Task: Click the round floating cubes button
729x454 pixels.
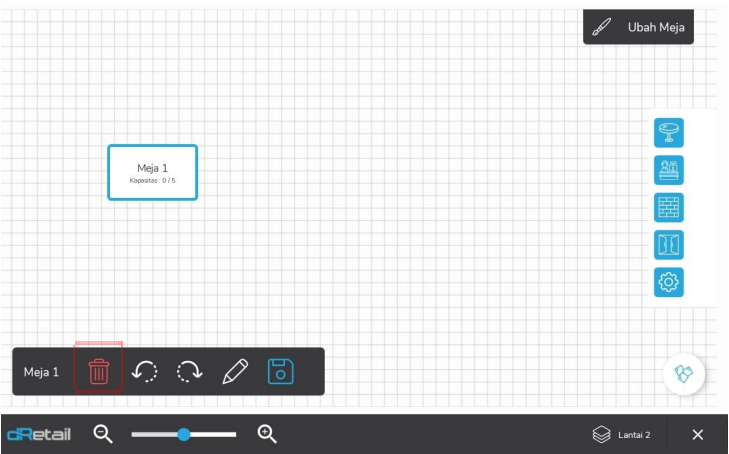Action: tap(684, 374)
